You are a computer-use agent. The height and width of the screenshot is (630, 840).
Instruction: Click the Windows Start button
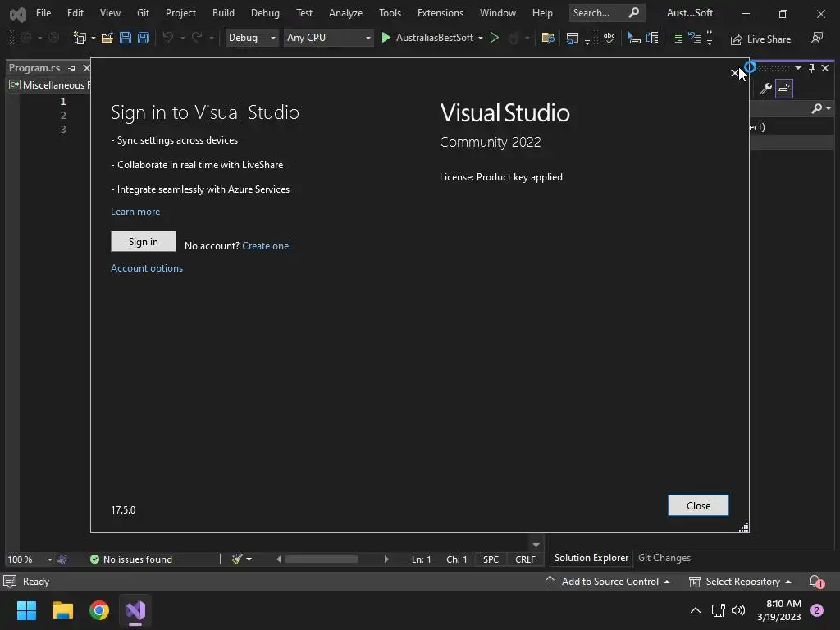tap(26, 610)
